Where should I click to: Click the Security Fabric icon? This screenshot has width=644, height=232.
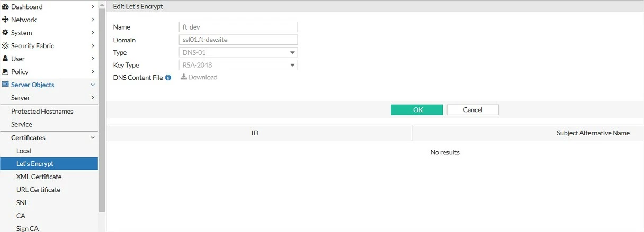click(5, 46)
